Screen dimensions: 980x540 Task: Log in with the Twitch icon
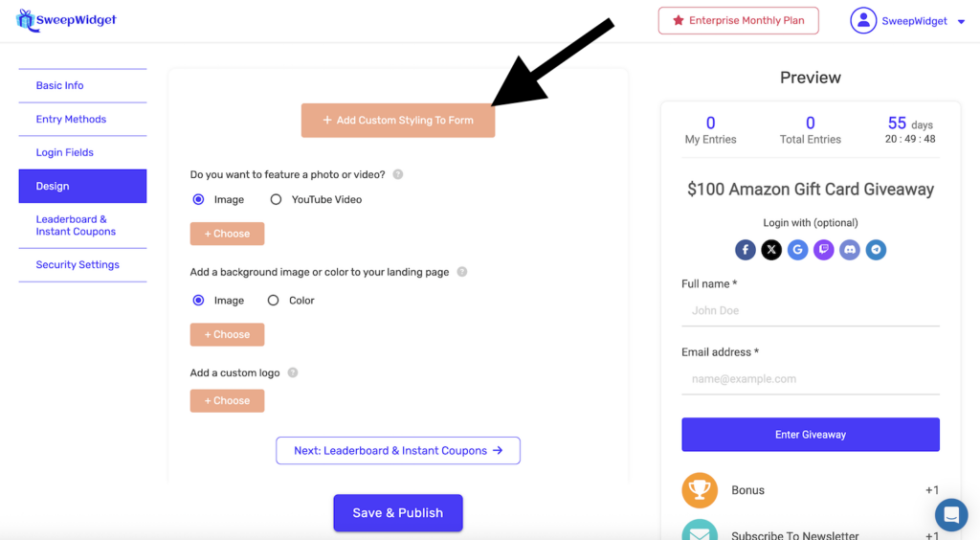[x=823, y=251]
